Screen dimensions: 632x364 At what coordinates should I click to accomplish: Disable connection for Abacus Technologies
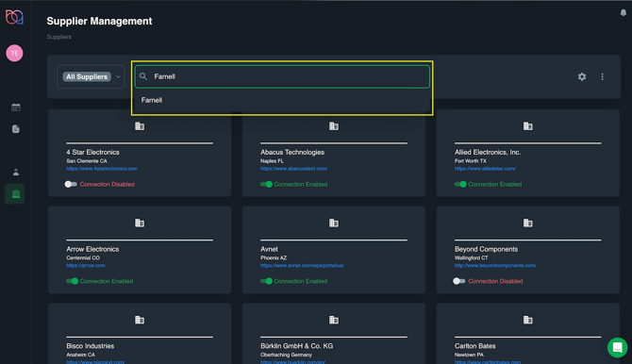point(266,184)
